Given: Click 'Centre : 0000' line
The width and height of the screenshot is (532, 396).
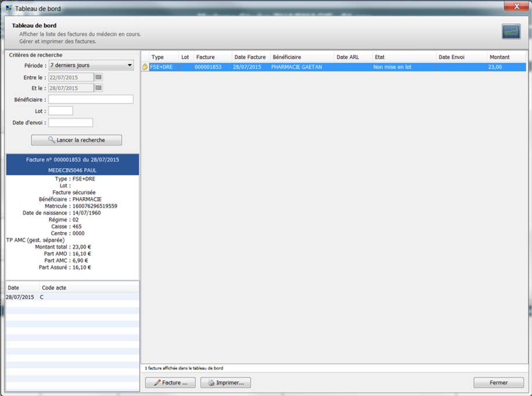Looking at the screenshot, I should 67,233.
